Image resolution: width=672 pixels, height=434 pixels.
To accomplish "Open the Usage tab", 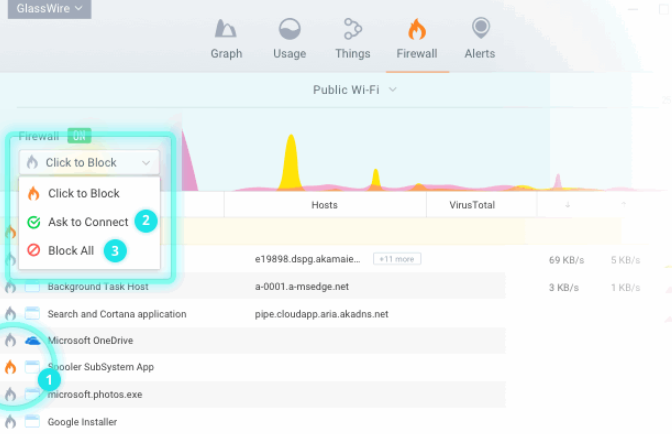I will coord(290,39).
